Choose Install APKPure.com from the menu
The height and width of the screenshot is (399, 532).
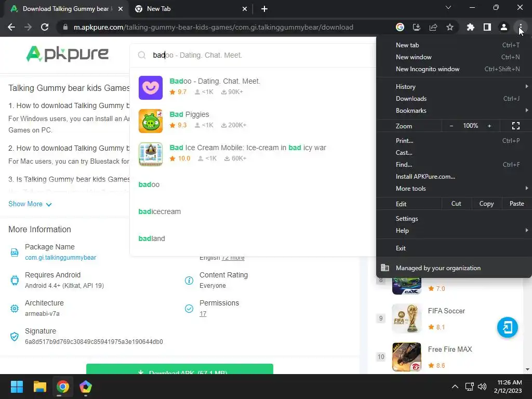pos(454,177)
